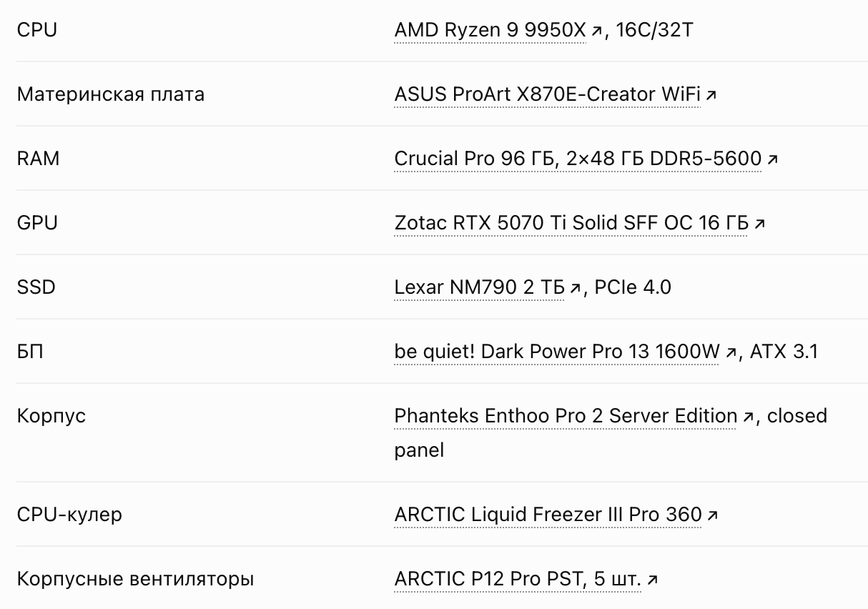Open ARCTIC Liquid Freezer III Pro 360 link
Image resolution: width=868 pixels, height=609 pixels.
click(x=548, y=515)
